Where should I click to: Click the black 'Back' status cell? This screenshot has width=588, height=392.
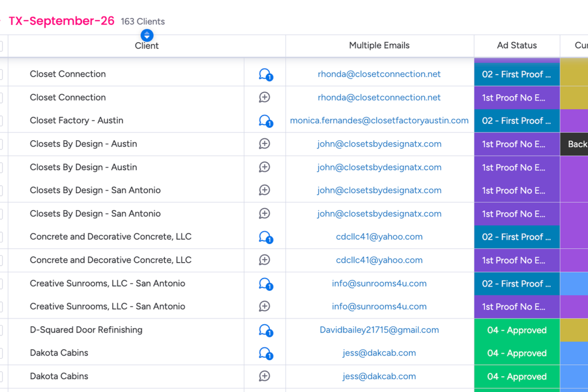tap(574, 144)
